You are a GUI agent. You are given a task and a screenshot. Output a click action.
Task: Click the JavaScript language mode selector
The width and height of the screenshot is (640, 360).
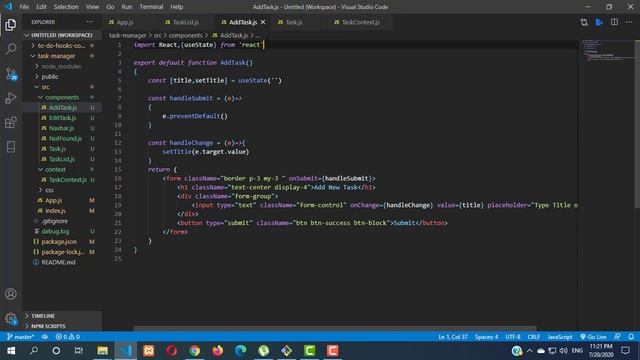(560, 337)
